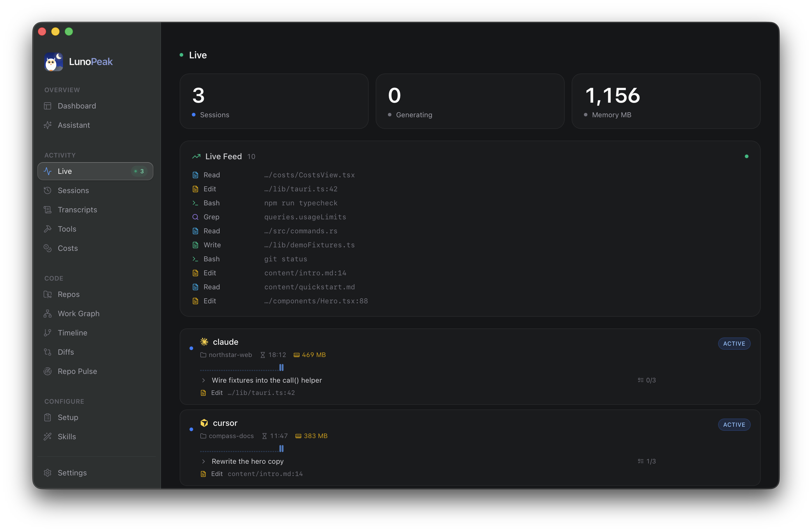Image resolution: width=812 pixels, height=532 pixels.
Task: Click the Live page heading
Action: click(198, 55)
